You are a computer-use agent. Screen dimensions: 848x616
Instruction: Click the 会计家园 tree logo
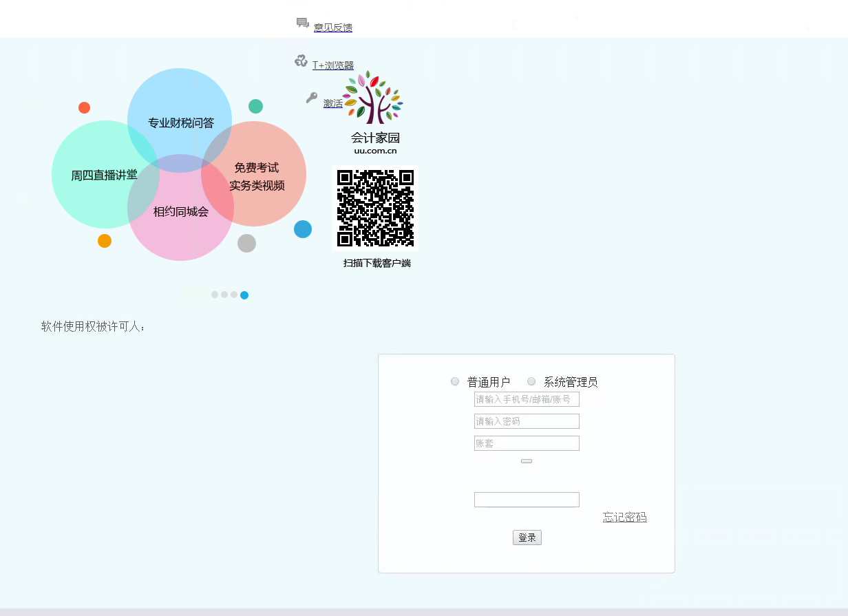(372, 97)
